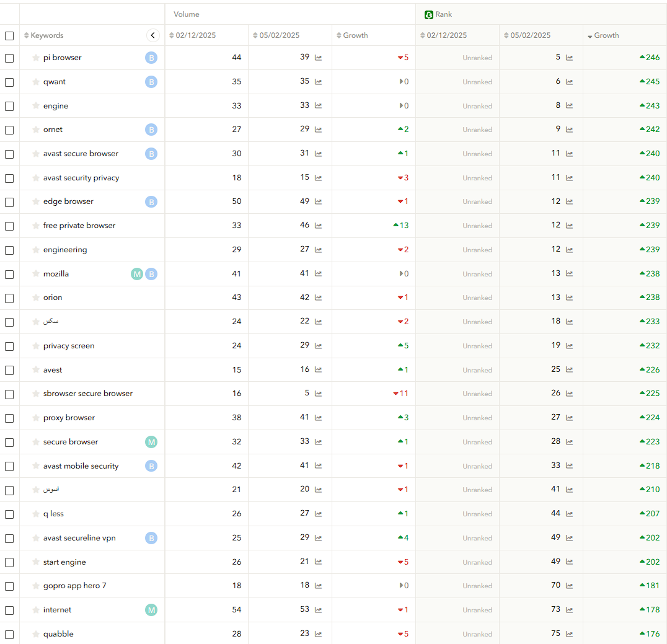This screenshot has width=667, height=644.
Task: Sort Rank by 02/12/2025
Action: tap(444, 35)
